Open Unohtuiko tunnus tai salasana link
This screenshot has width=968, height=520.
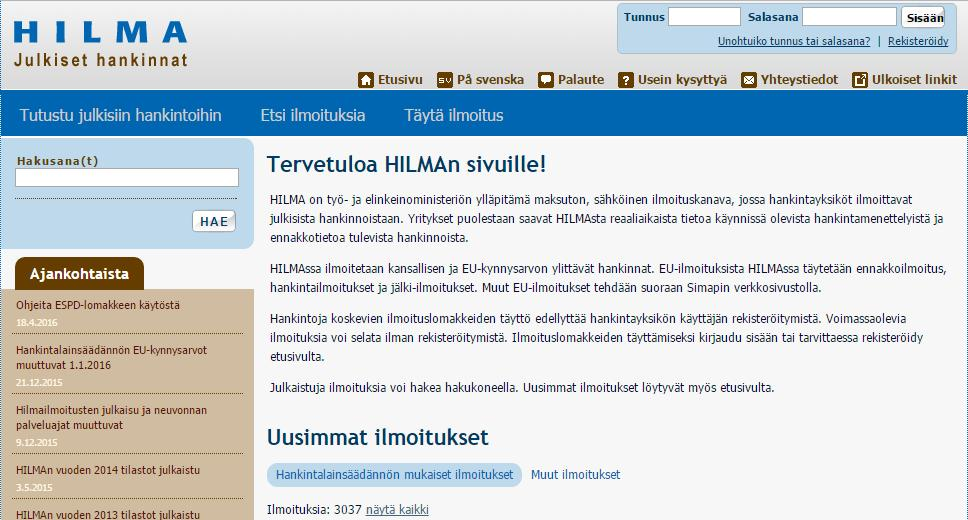794,41
